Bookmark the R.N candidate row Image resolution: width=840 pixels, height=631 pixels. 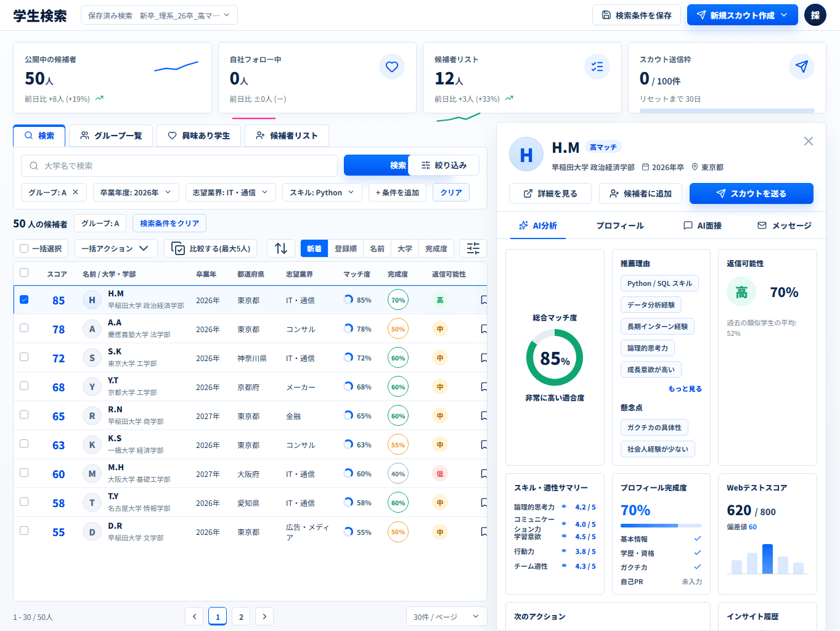pyautogui.click(x=484, y=416)
